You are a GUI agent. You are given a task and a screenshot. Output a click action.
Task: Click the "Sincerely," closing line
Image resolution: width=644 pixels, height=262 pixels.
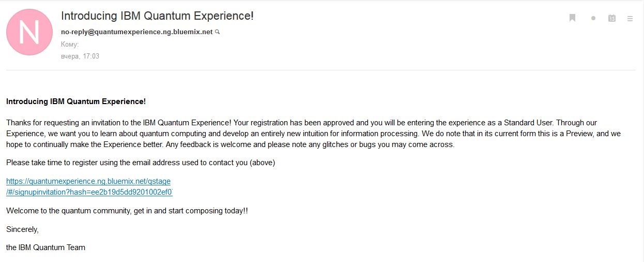22,229
